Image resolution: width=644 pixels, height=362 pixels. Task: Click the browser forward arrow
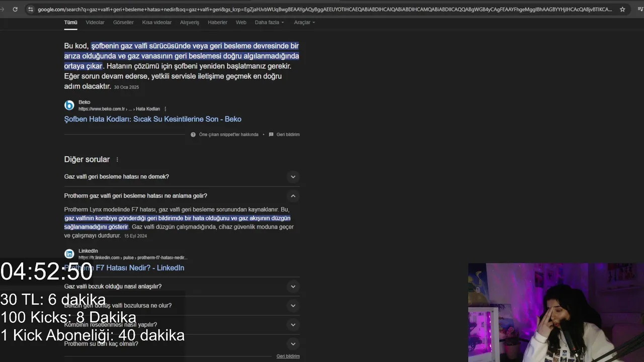tap(3, 9)
